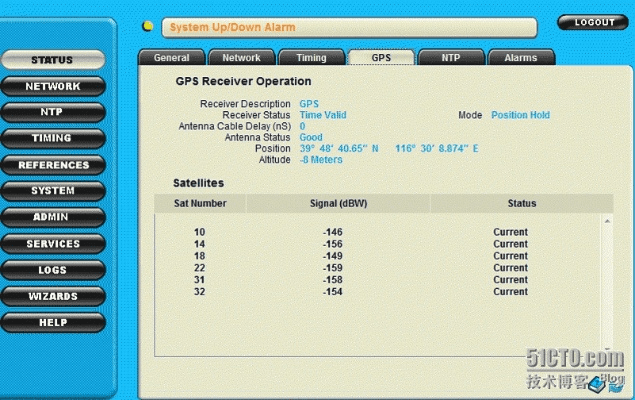Open the NETWORK sidebar section

coord(52,87)
